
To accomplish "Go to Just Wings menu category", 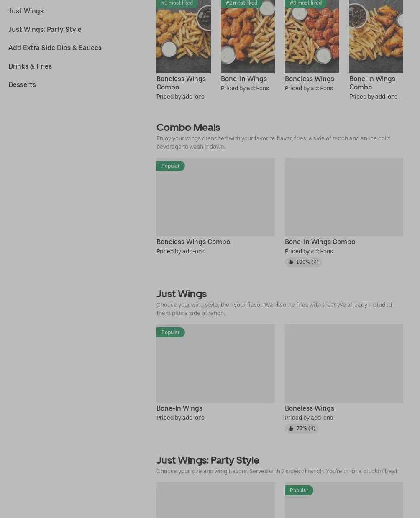I will coord(26,11).
